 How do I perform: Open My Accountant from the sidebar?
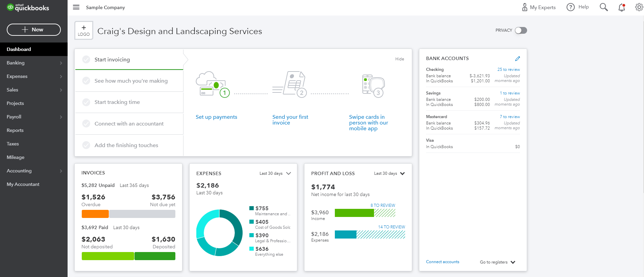(34, 184)
